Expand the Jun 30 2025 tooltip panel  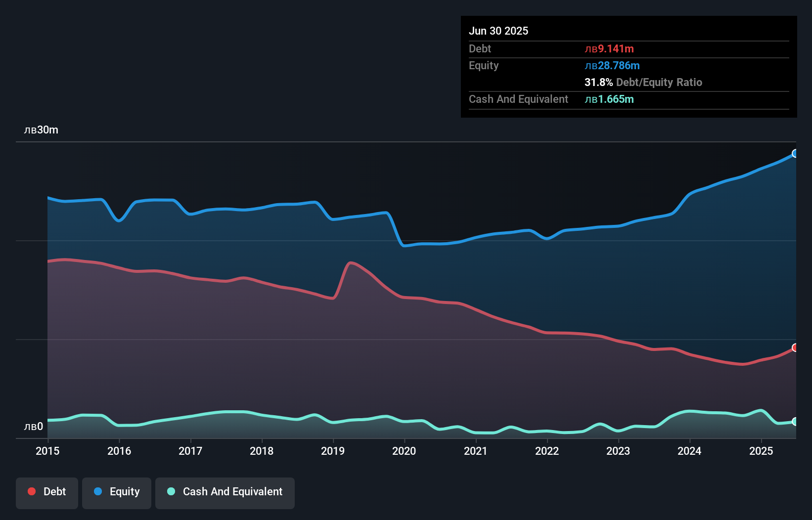(498, 31)
